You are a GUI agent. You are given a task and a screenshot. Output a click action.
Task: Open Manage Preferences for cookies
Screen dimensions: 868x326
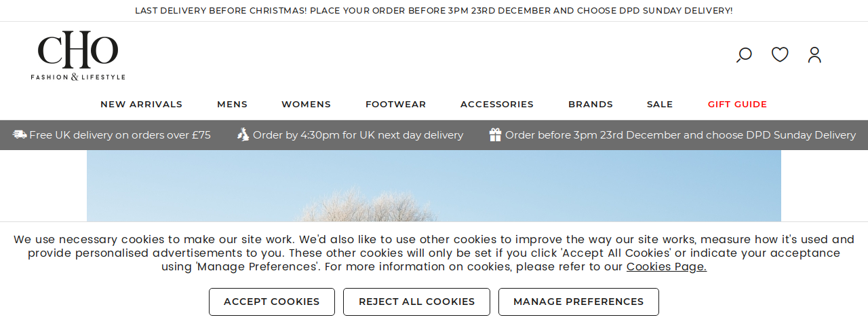click(x=578, y=302)
